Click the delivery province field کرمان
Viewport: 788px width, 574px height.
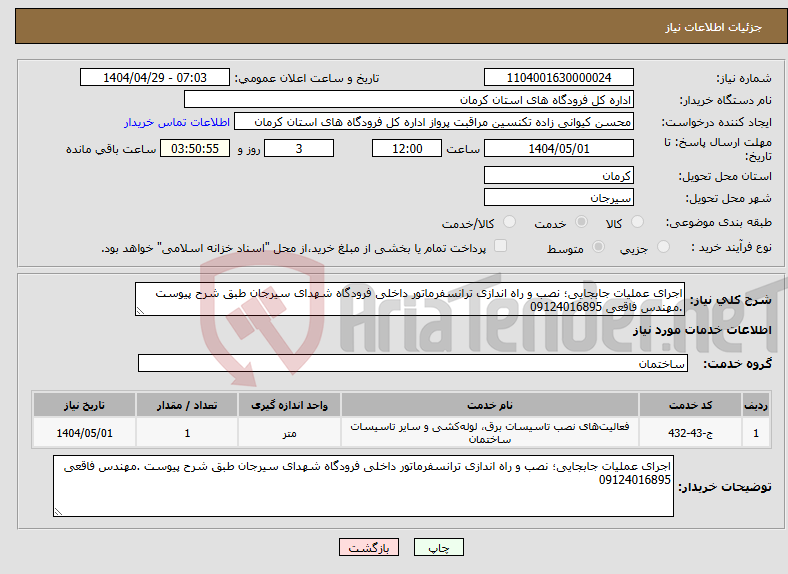(x=558, y=175)
